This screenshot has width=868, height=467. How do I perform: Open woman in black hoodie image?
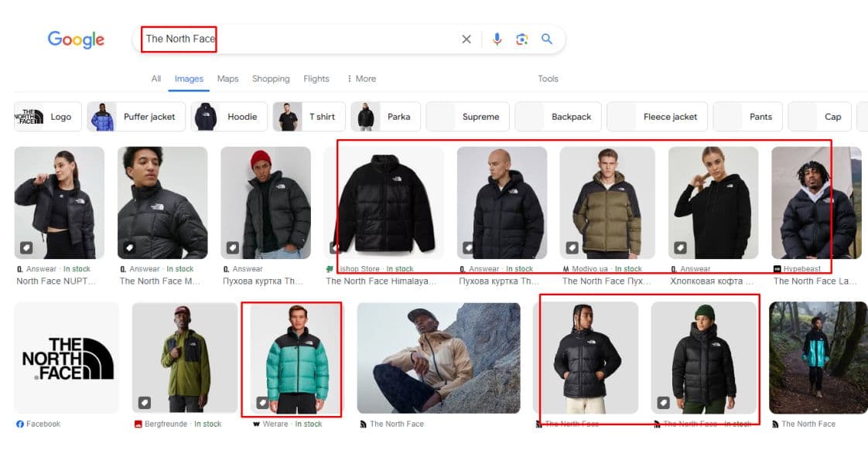713,203
